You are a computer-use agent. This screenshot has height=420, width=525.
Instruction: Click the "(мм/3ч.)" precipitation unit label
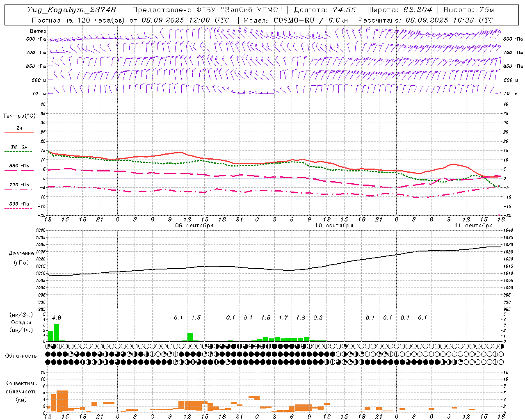click(21, 315)
